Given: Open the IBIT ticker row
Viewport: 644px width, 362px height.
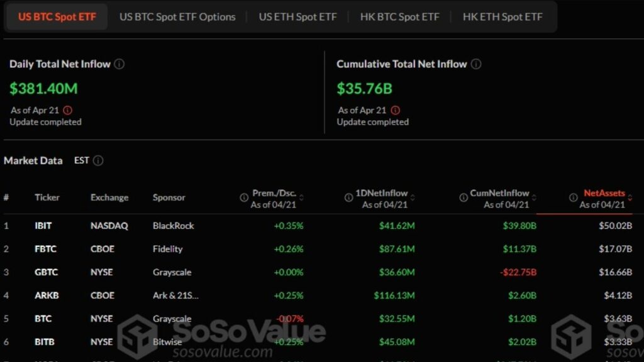Looking at the screenshot, I should click(43, 226).
